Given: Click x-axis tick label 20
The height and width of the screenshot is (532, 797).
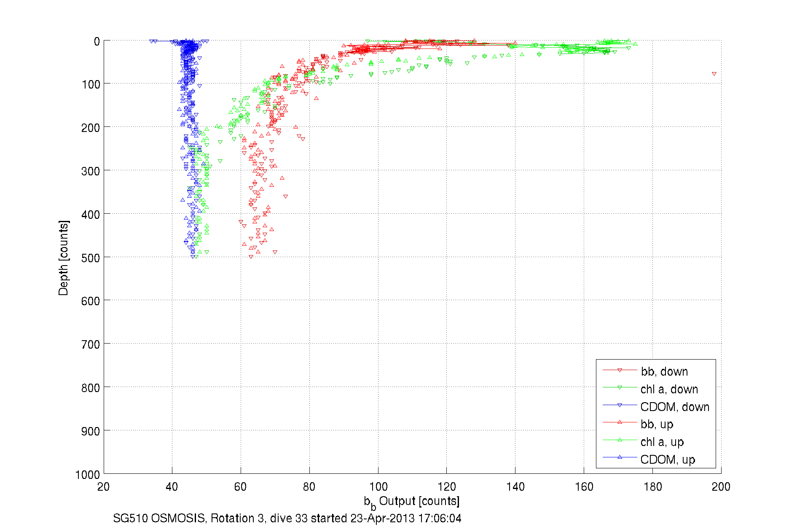Looking at the screenshot, I should [x=103, y=487].
